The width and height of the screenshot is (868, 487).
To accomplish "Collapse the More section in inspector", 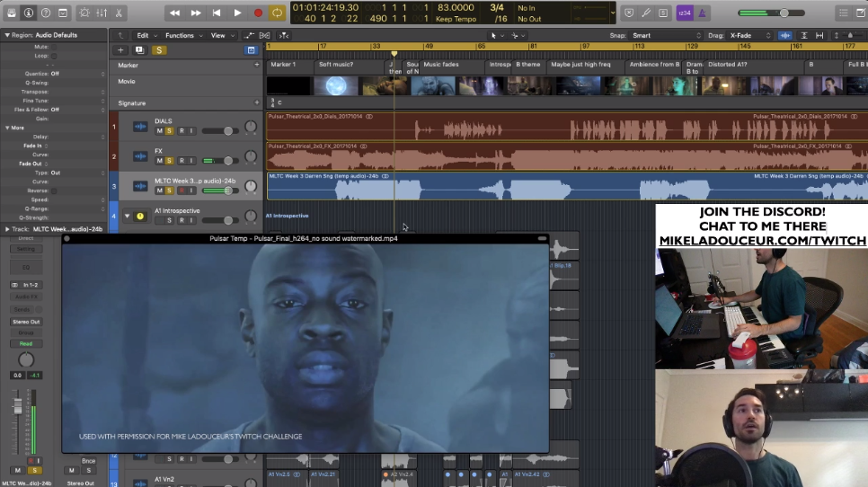I will [7, 128].
